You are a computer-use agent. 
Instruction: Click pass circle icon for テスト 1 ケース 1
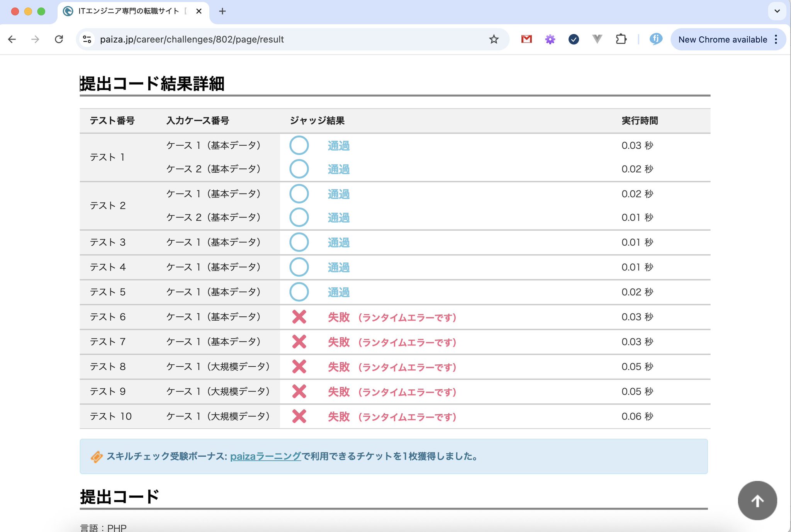(299, 145)
